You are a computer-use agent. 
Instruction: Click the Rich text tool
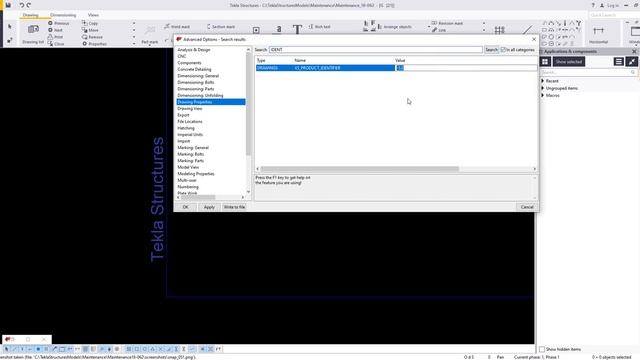click(320, 27)
